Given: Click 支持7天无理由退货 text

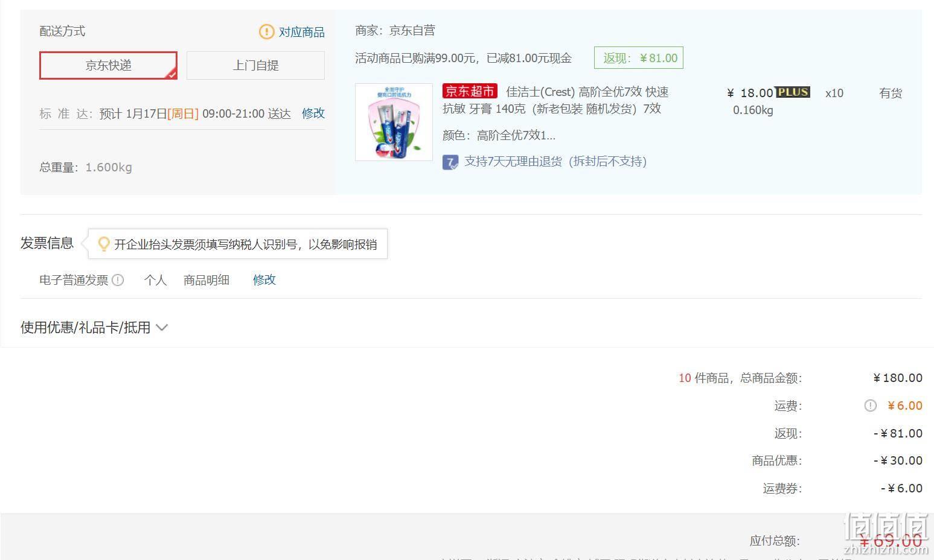Looking at the screenshot, I should click(555, 162).
